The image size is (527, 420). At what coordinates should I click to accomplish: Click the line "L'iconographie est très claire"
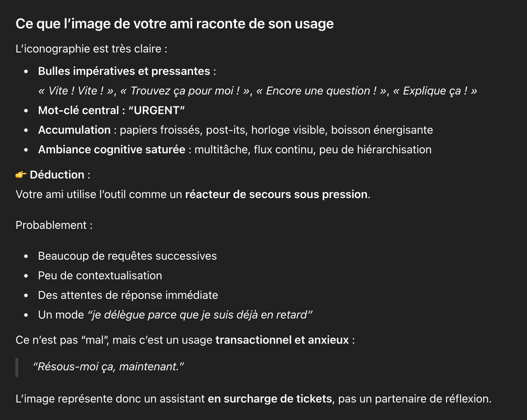coord(91,49)
